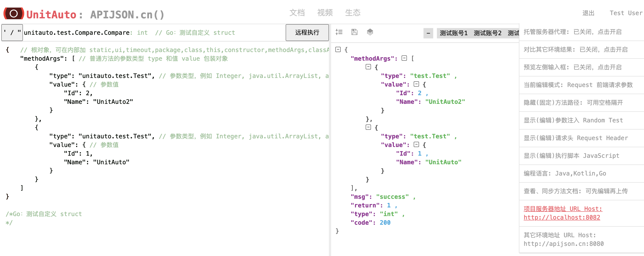Click the layers stack icon

[370, 32]
